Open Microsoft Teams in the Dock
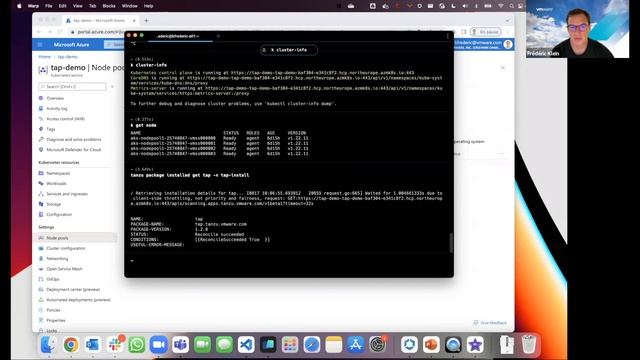 [x=180, y=345]
